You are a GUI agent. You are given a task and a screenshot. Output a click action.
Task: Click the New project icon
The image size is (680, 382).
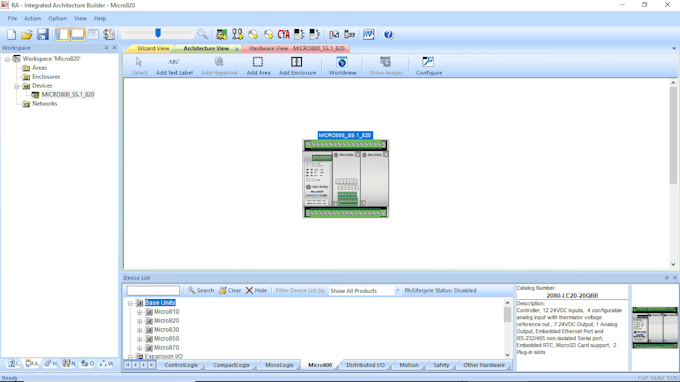click(x=12, y=34)
